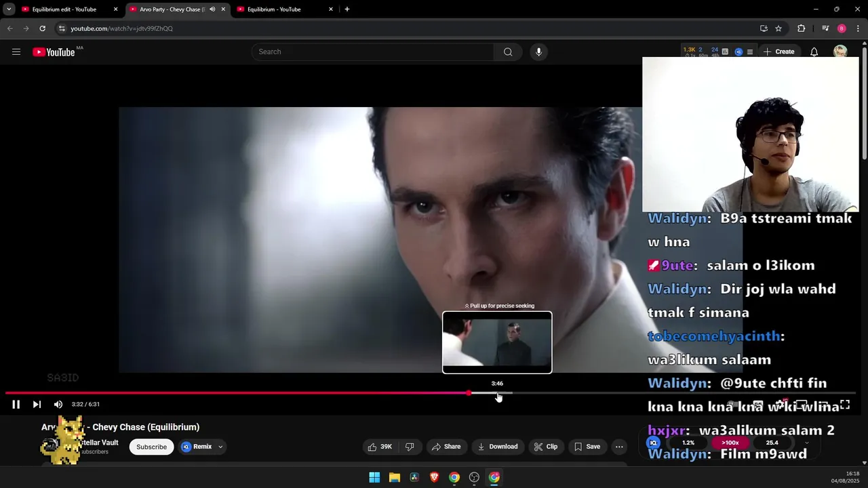Like the video with 39K likes
The image size is (868, 488).
(x=379, y=447)
